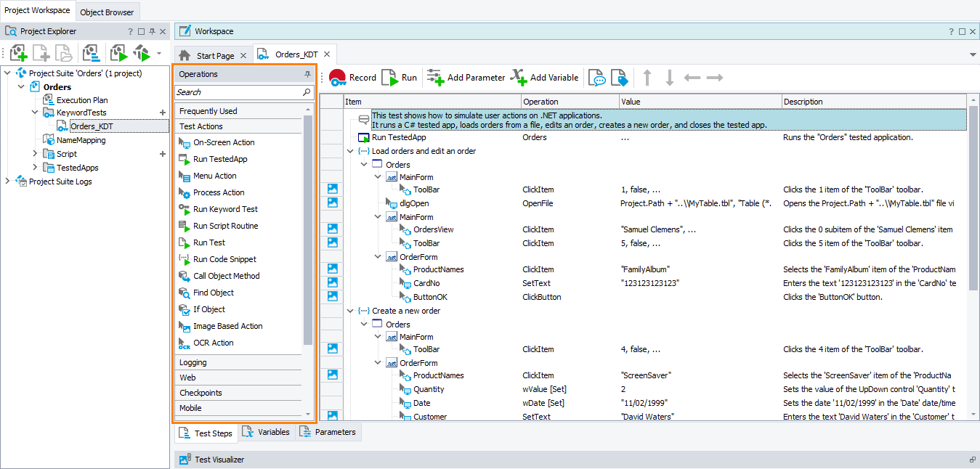
Task: Select the Find Object operation
Action: [x=213, y=293]
